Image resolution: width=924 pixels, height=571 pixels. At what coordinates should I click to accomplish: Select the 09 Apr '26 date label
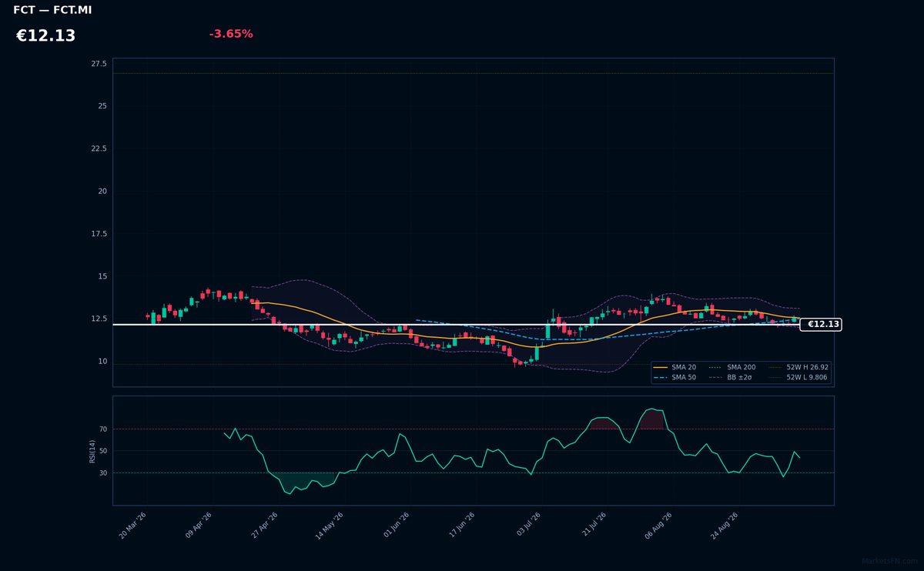(x=199, y=526)
